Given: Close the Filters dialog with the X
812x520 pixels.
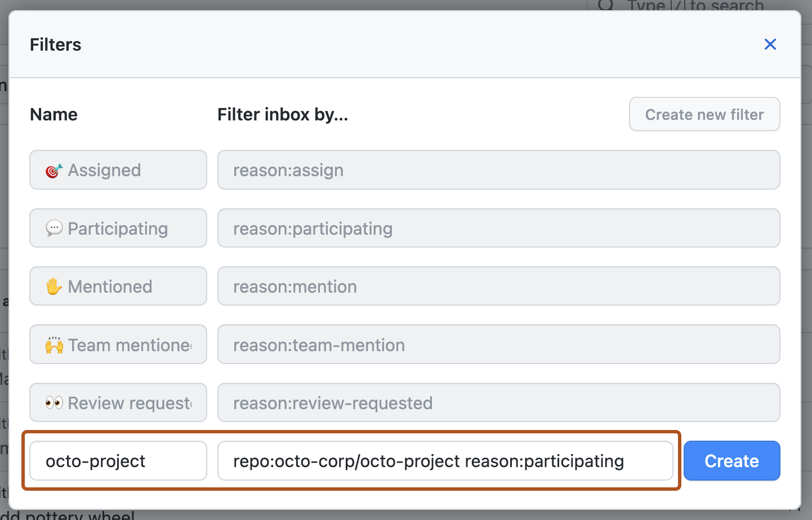Looking at the screenshot, I should (x=770, y=44).
